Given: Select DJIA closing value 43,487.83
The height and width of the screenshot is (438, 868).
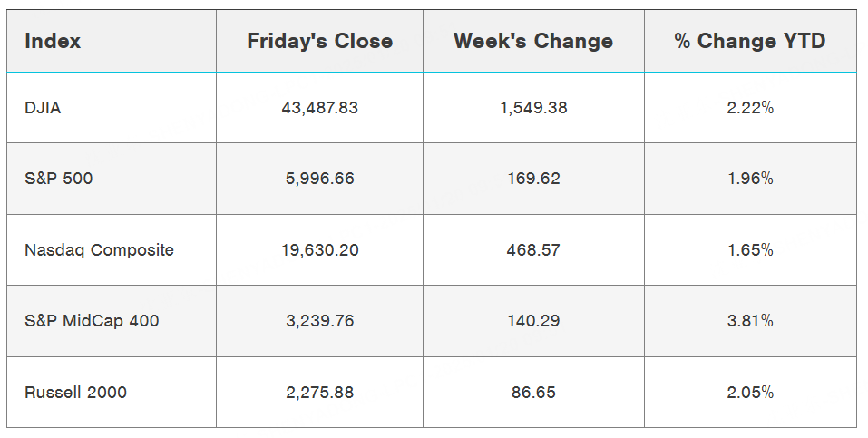Looking at the screenshot, I should [319, 107].
